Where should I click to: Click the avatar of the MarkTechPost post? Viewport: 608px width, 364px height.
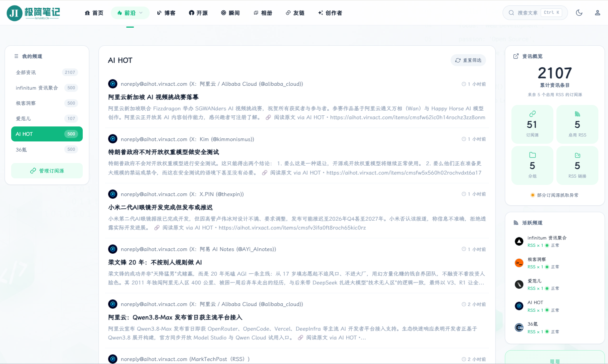pyautogui.click(x=113, y=359)
